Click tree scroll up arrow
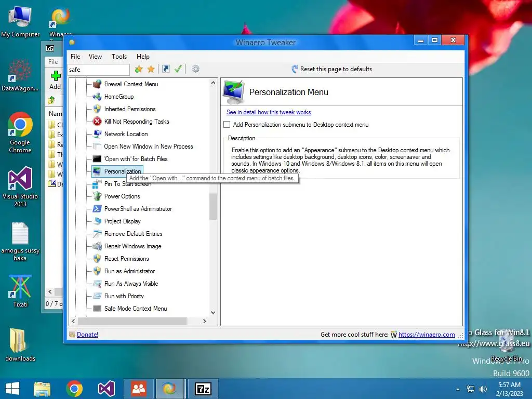This screenshot has height=399, width=532. [x=213, y=83]
